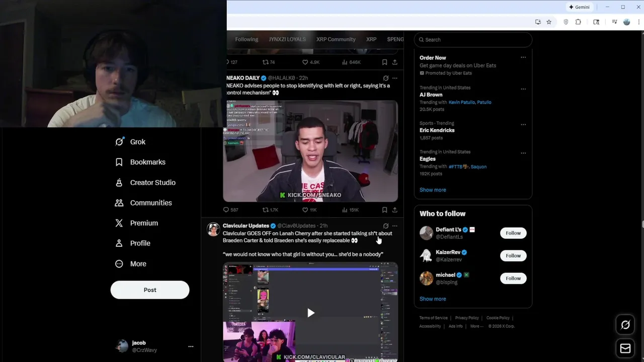Show more in Who to follow

pos(433,299)
